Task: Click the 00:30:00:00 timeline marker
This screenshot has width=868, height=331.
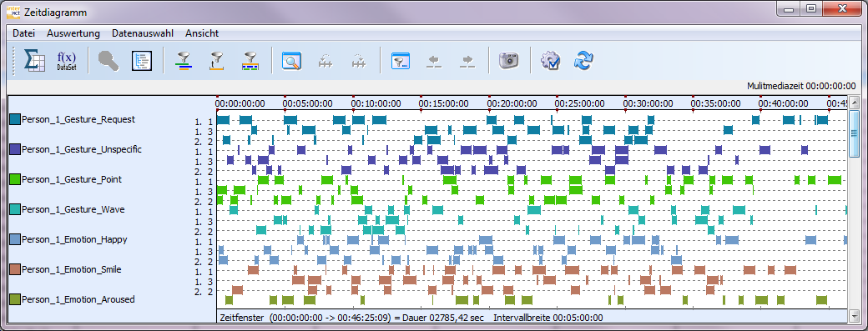Action: tap(648, 103)
